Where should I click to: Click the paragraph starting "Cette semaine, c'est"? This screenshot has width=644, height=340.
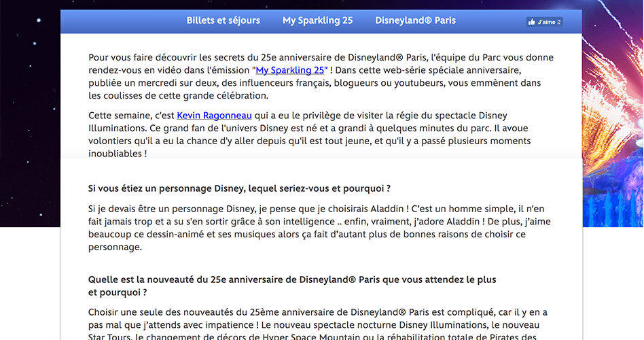[309, 135]
